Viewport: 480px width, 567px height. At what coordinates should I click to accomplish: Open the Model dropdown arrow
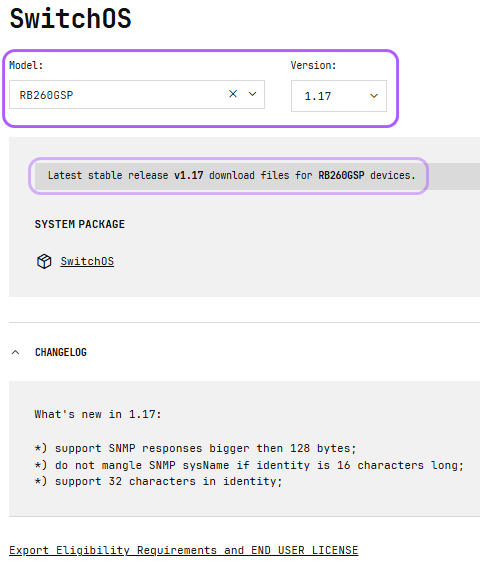(252, 94)
